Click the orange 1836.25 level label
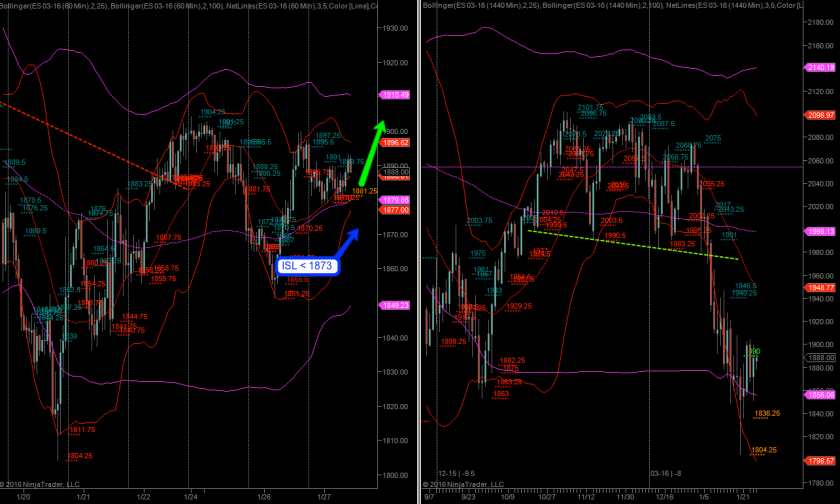 click(767, 413)
